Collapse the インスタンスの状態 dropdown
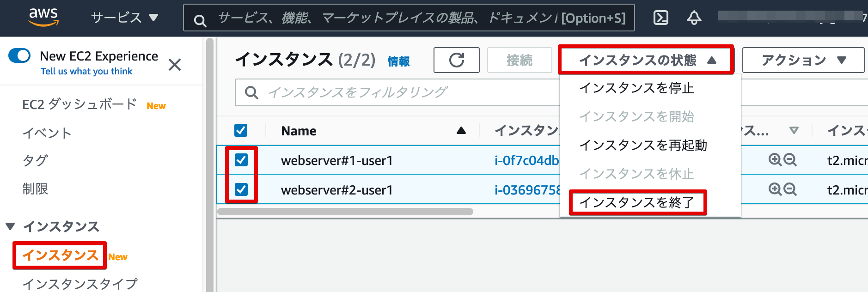The height and width of the screenshot is (292, 868). [x=646, y=60]
